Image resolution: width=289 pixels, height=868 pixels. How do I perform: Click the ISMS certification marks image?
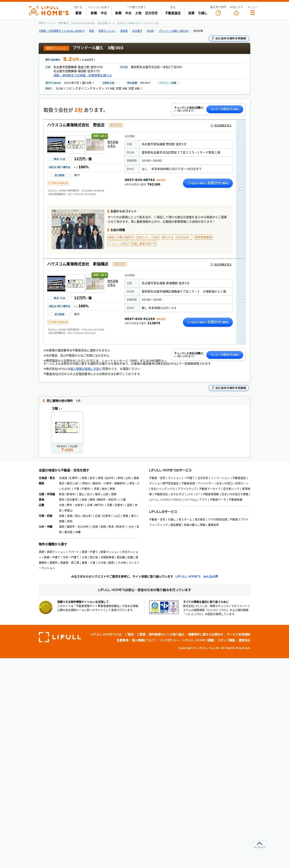point(164,607)
